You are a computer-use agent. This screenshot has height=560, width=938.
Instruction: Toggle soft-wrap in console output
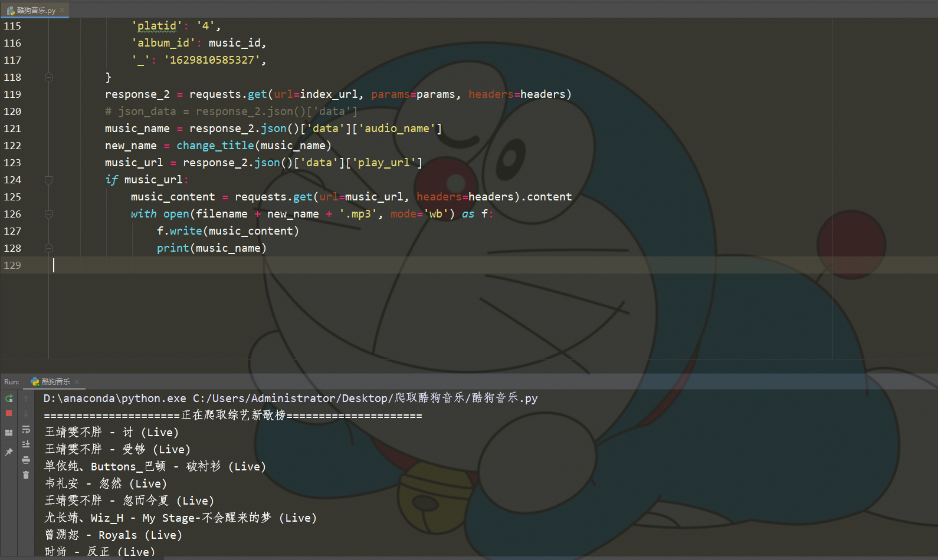[x=26, y=429]
